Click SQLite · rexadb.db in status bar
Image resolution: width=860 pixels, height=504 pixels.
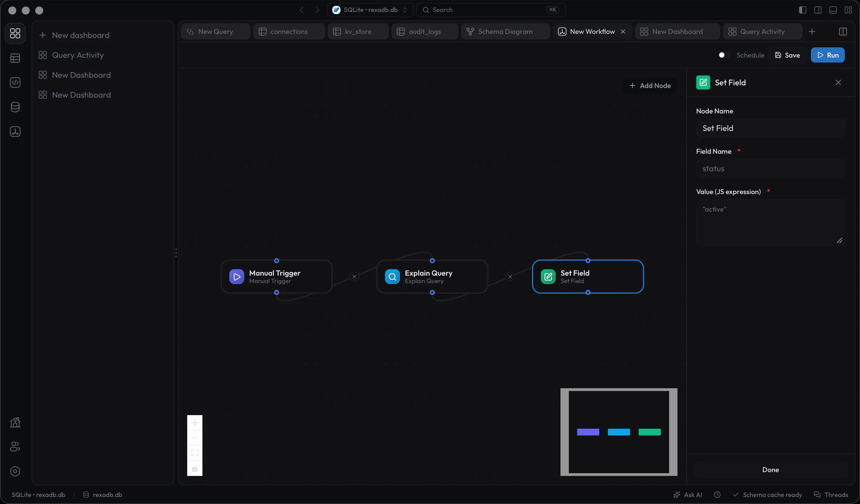coord(38,495)
